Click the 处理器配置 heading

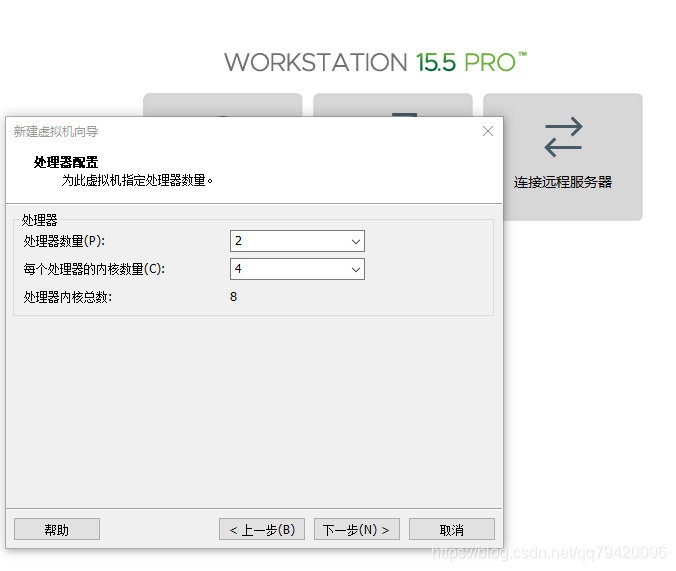click(66, 162)
